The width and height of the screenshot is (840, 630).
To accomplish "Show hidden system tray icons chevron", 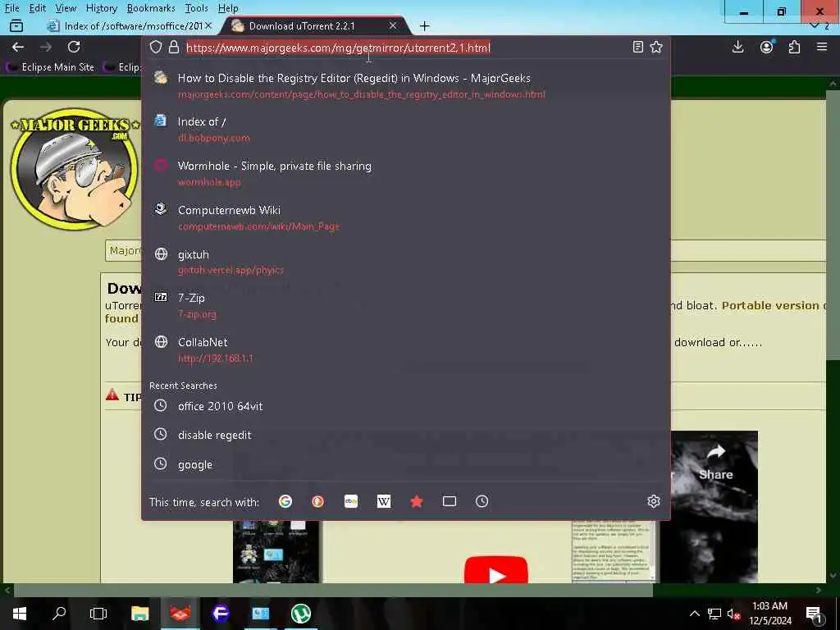I will [x=694, y=614].
